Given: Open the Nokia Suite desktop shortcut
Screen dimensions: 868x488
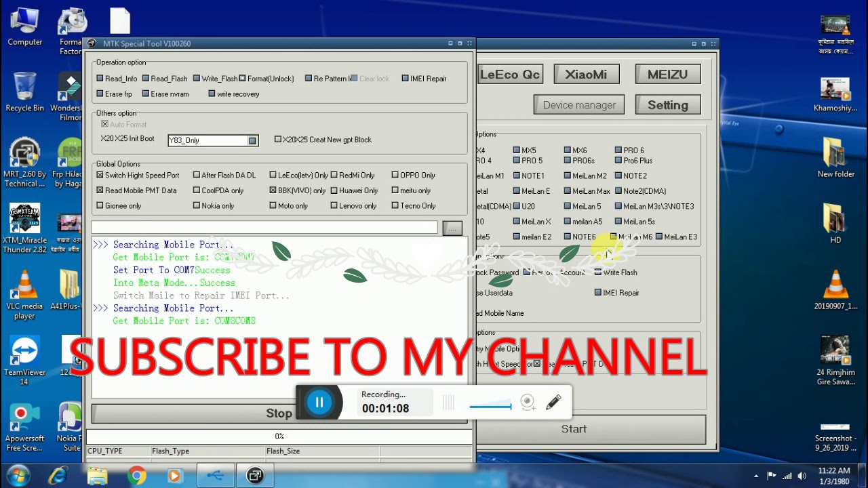Looking at the screenshot, I should [x=70, y=427].
